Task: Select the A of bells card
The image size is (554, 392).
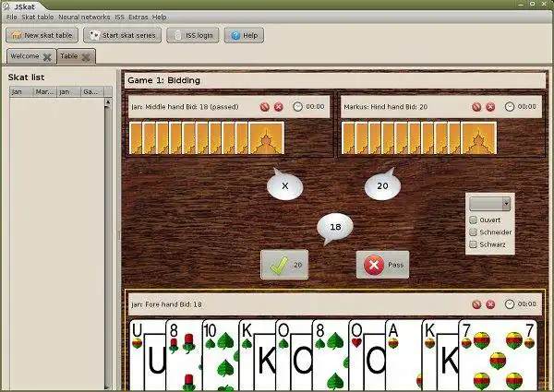Action: 403,354
